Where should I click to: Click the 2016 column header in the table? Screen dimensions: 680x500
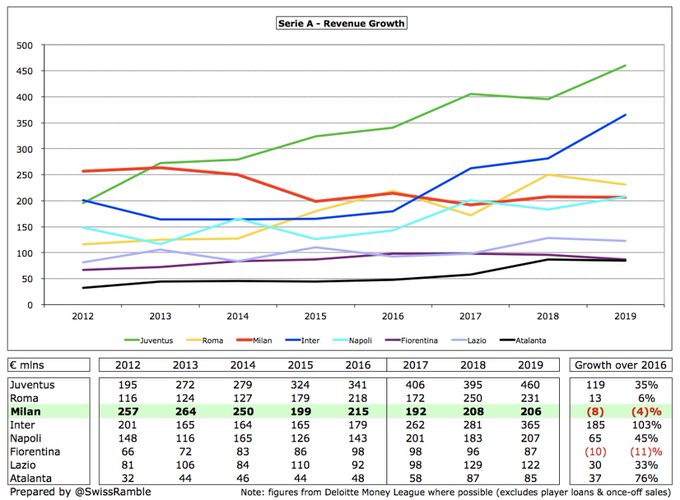pos(358,365)
